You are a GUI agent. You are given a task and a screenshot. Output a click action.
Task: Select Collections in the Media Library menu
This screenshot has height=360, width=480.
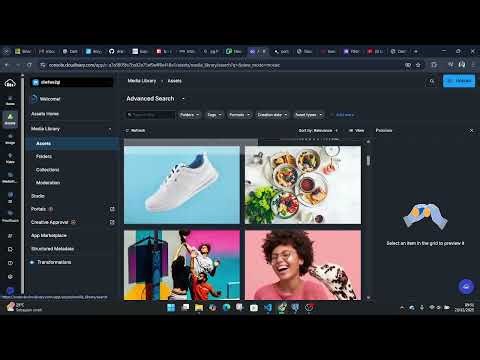[x=47, y=170]
